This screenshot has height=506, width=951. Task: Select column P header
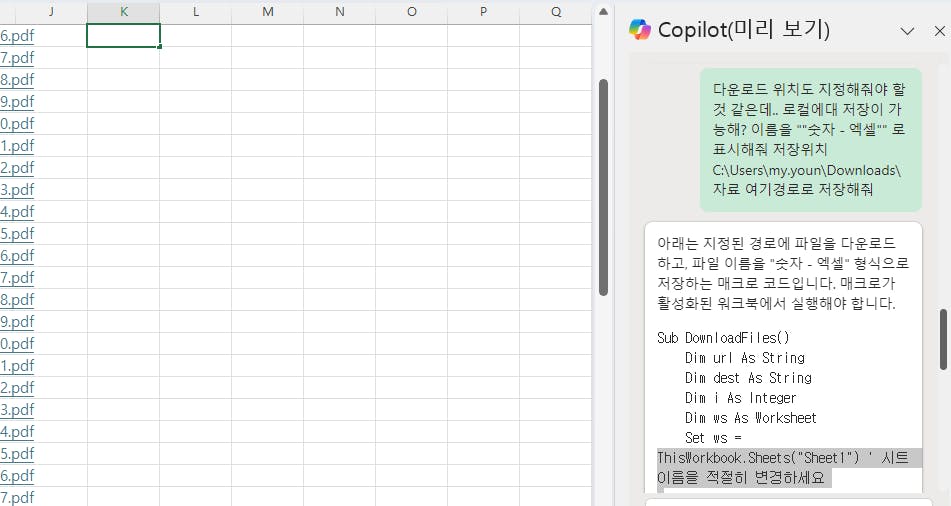tap(483, 12)
